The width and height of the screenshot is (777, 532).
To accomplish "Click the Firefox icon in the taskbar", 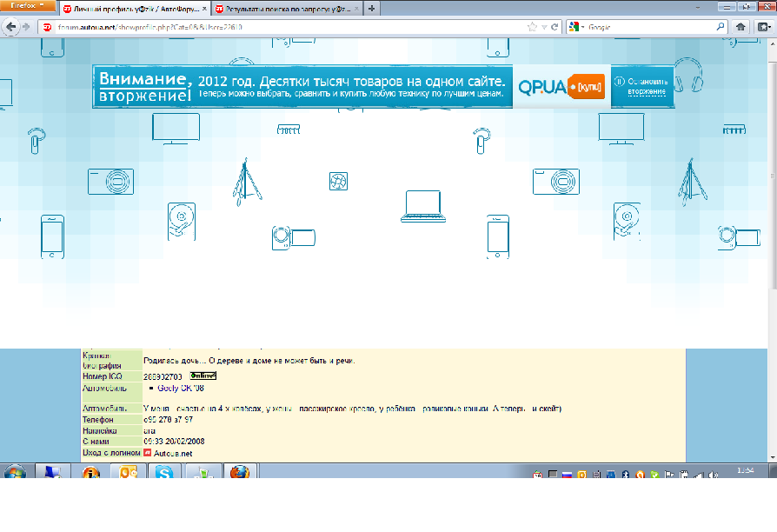I will click(239, 473).
